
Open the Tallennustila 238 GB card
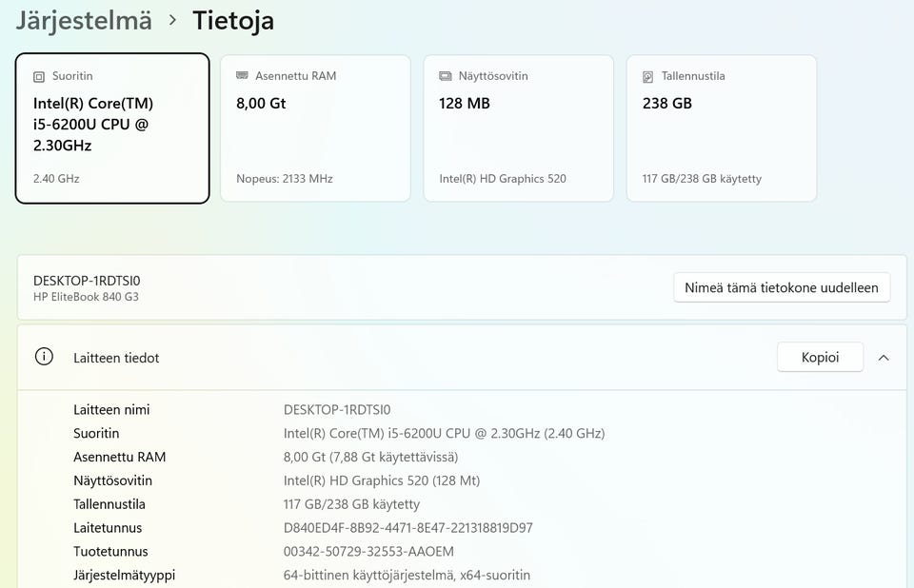click(x=721, y=128)
